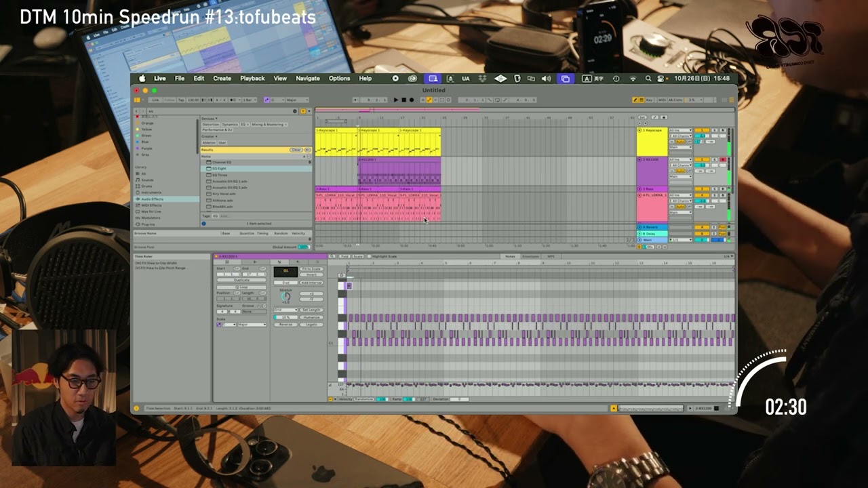Open the Apple menu
The width and height of the screenshot is (868, 488).
pos(142,79)
